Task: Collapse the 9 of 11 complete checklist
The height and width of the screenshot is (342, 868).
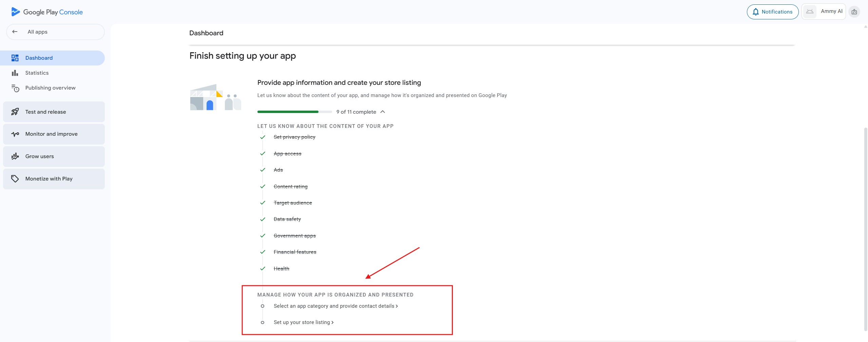Action: 383,112
